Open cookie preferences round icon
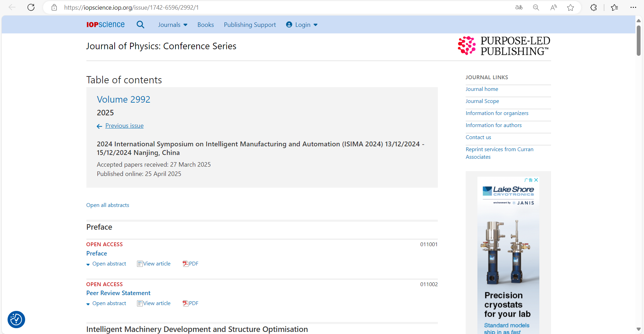The image size is (644, 334). (x=16, y=320)
